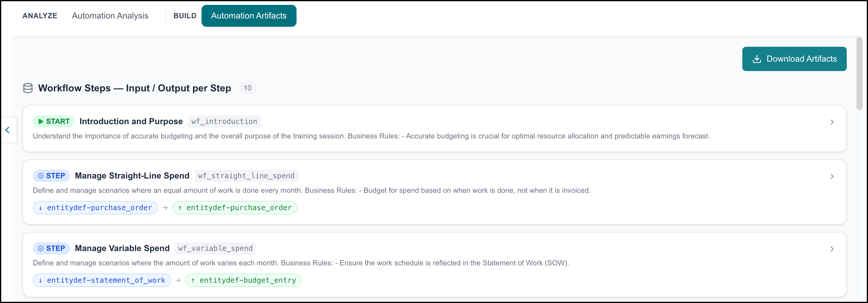
Task: Click the Download Artifacts button
Action: tap(794, 59)
